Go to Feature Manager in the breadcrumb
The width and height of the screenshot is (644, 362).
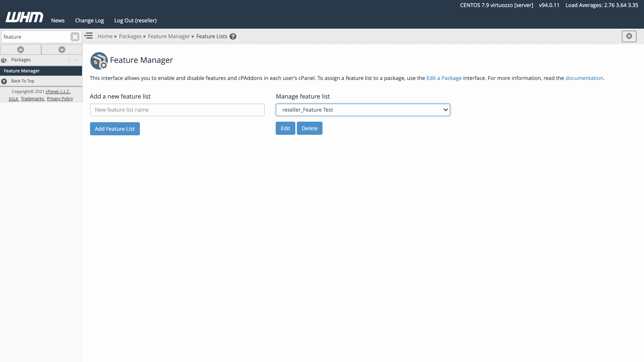point(169,36)
